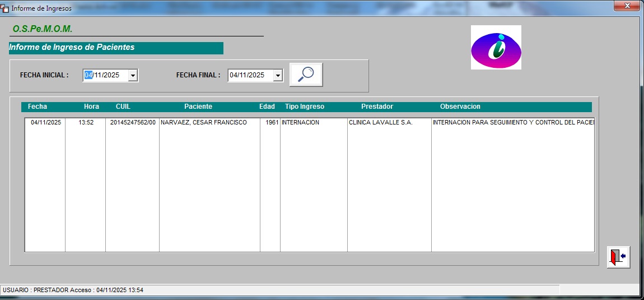
Task: Select the CLINICA LAVALLE S.A. cell
Action: (381, 122)
